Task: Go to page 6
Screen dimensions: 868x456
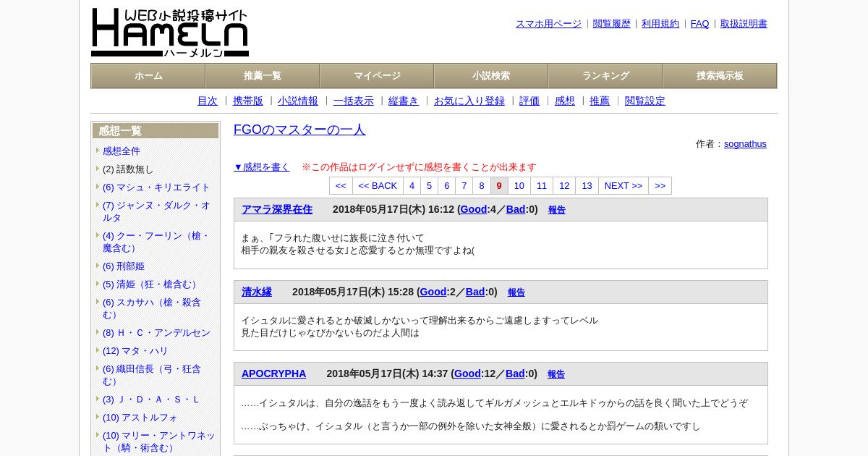Action: coord(446,186)
